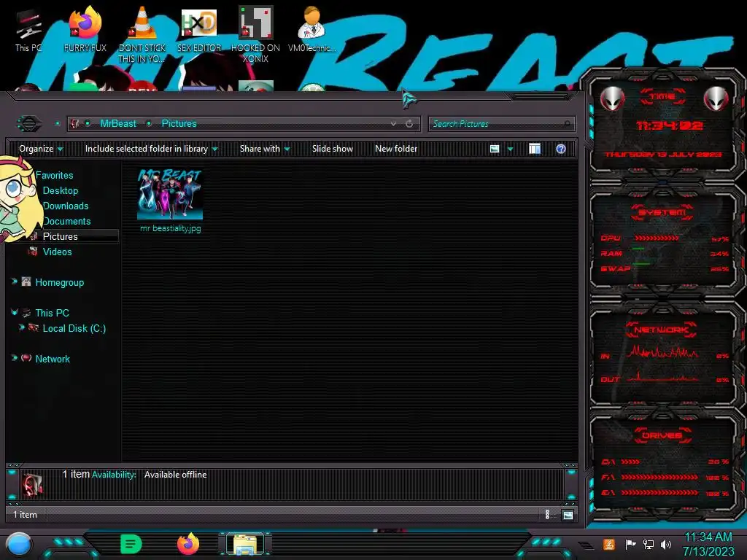The image size is (747, 560).
Task: Click the change view icon
Action: tap(495, 149)
